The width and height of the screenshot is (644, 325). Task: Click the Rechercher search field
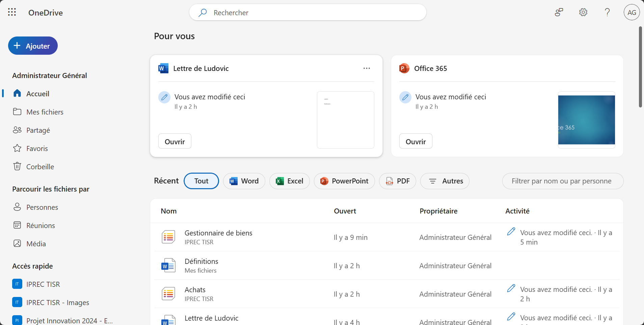307,12
